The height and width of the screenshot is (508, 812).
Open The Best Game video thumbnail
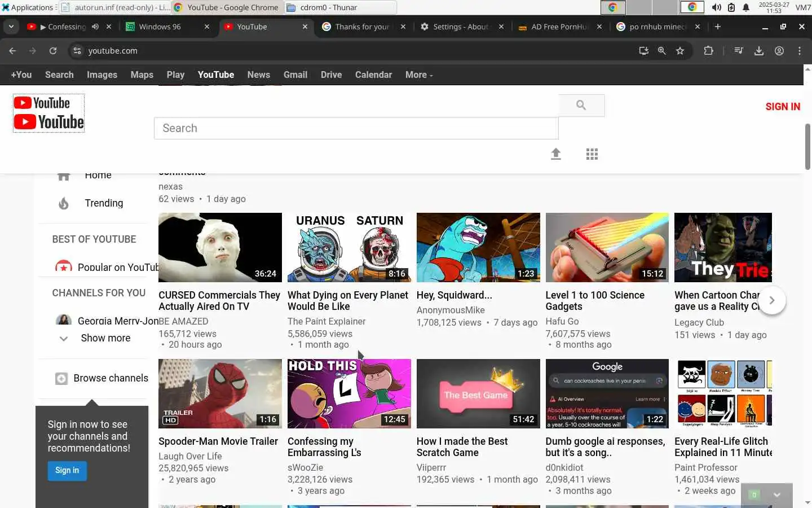pyautogui.click(x=478, y=394)
